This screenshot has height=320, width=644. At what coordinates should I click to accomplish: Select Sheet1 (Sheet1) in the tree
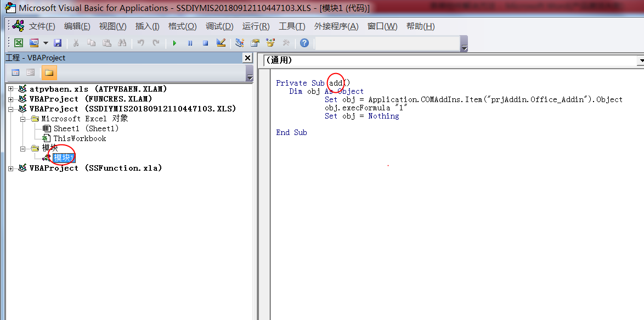pos(86,128)
